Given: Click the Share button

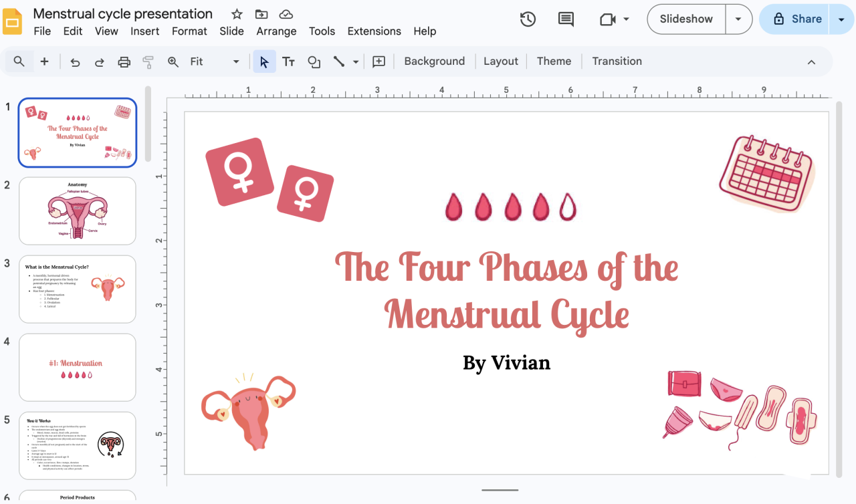Looking at the screenshot, I should 796,19.
